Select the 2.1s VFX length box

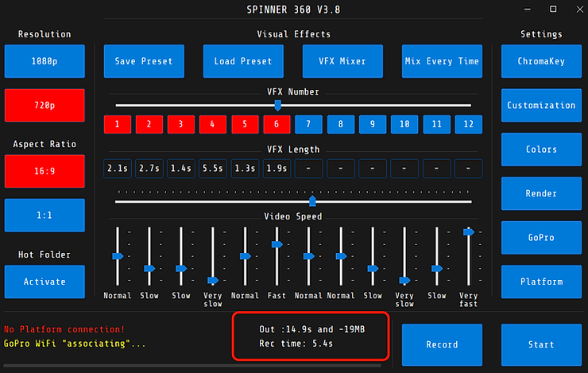click(118, 169)
